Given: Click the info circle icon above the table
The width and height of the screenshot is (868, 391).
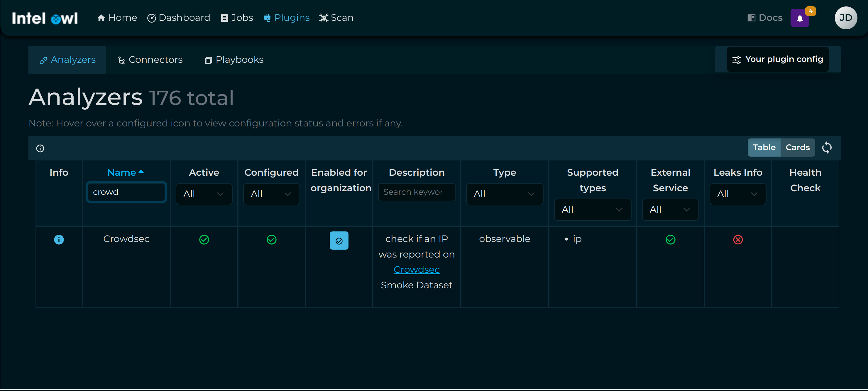Looking at the screenshot, I should [x=40, y=148].
